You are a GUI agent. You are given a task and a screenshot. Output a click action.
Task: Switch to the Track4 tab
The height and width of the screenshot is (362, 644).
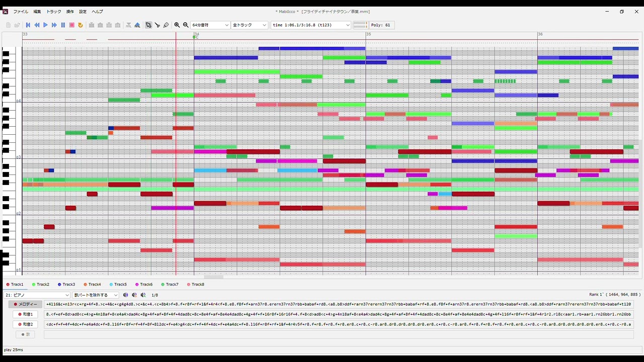[x=92, y=285]
